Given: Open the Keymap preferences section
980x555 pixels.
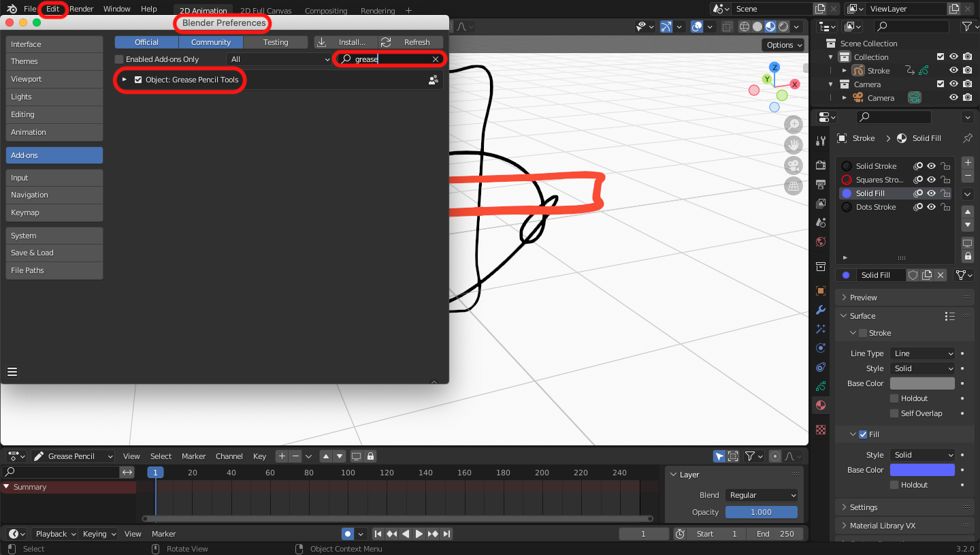Looking at the screenshot, I should (54, 212).
